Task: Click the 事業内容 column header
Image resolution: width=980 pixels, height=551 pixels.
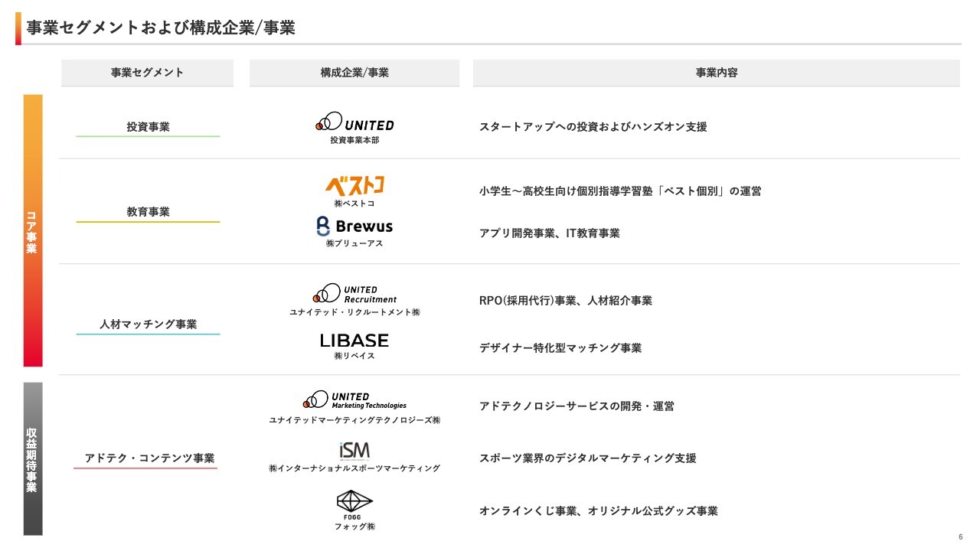Action: (716, 73)
